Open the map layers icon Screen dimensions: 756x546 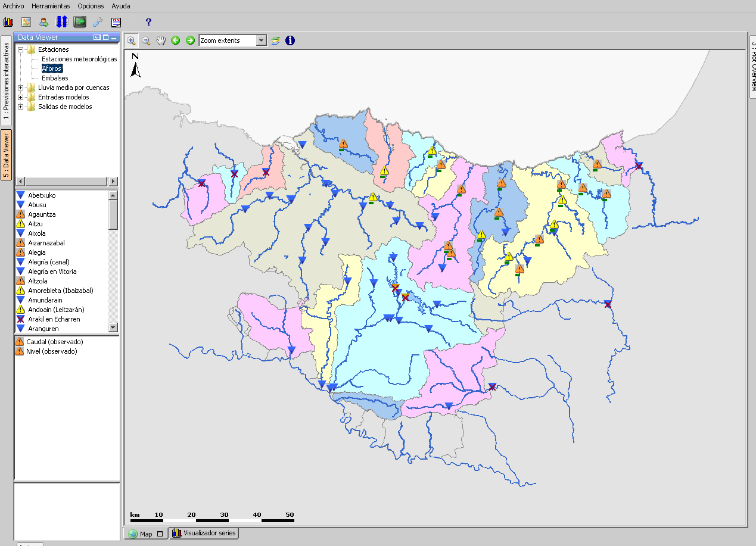(275, 40)
